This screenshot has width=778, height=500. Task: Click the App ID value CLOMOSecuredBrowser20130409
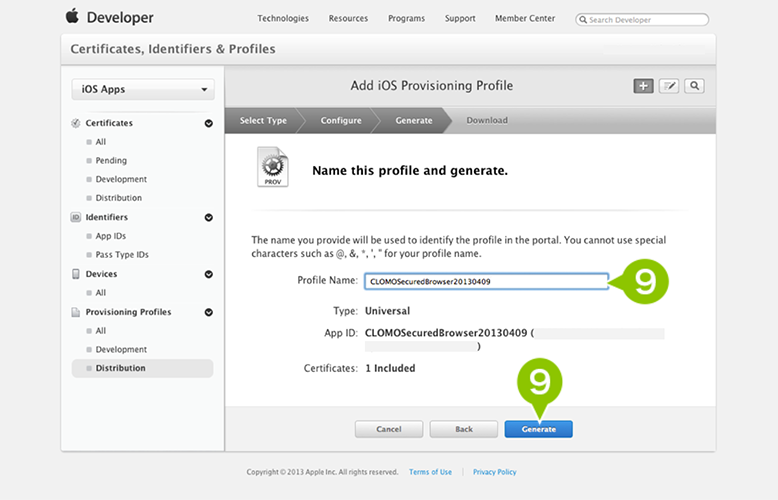(446, 333)
